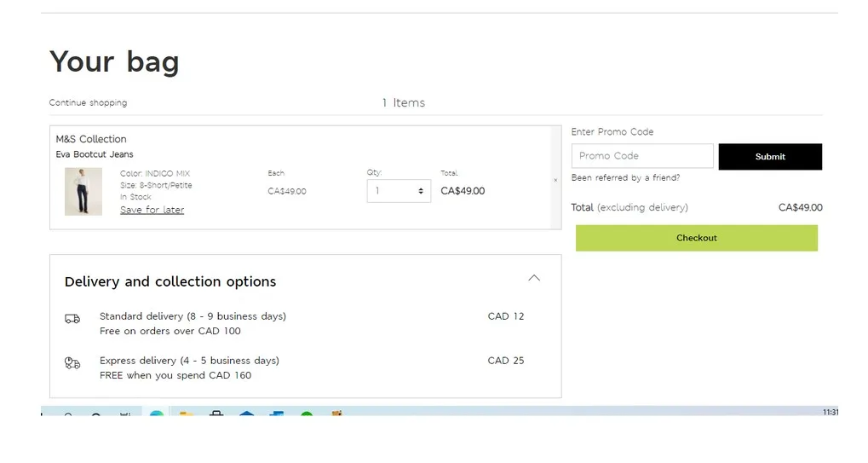Open Microsoft Edge from the taskbar
The image size is (868, 463).
click(157, 415)
